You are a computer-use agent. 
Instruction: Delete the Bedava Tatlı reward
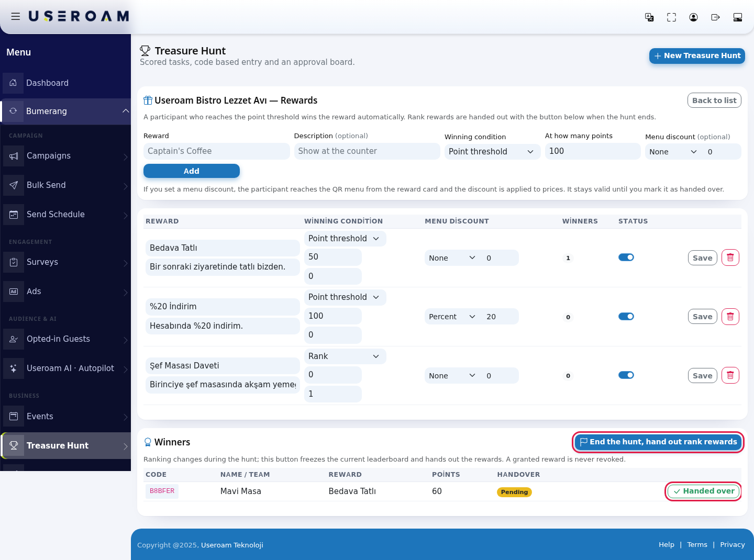coord(730,257)
